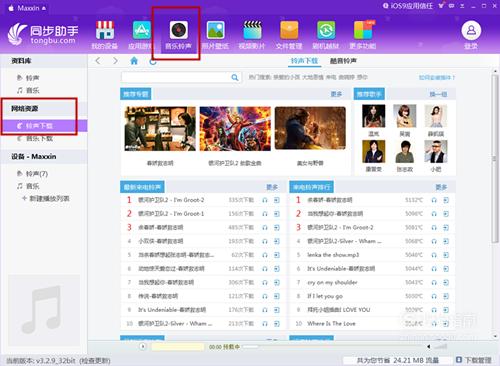The image size is (500, 366).
Task: Open the 应用游戏 app store icon
Action: 141,30
